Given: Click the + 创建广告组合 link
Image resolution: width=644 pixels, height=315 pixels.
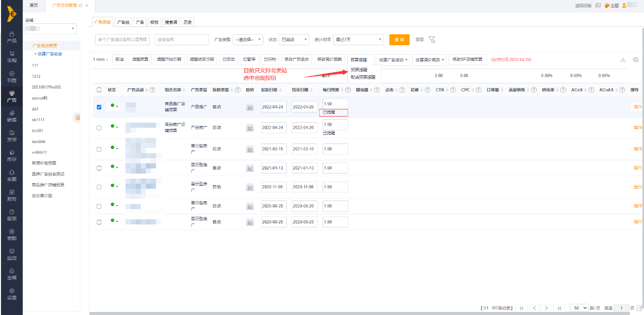Looking at the screenshot, I should coord(48,53).
